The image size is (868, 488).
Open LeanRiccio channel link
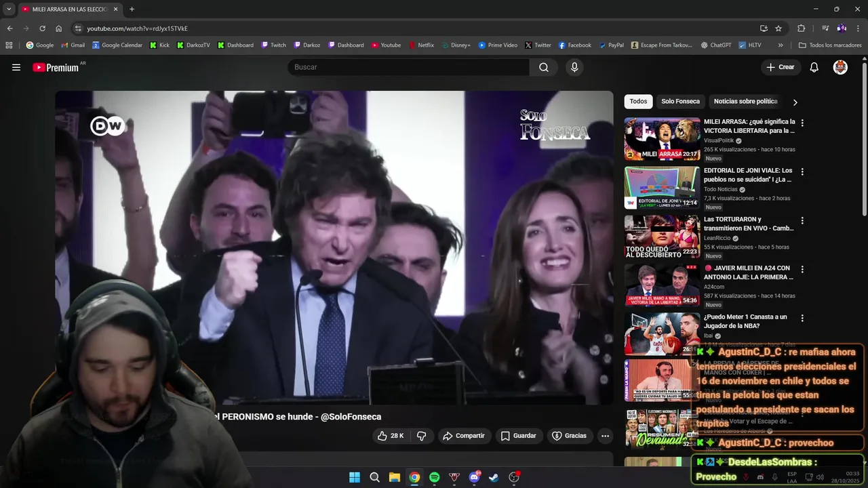[717, 238]
